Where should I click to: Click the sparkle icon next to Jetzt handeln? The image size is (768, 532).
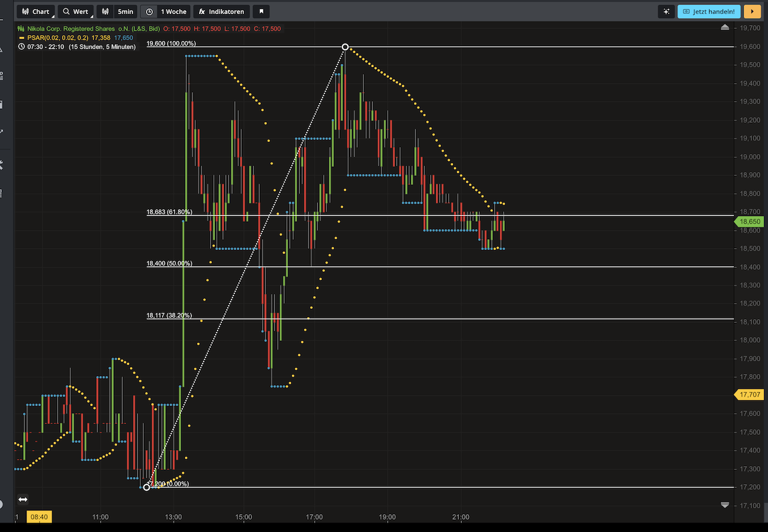(x=666, y=12)
